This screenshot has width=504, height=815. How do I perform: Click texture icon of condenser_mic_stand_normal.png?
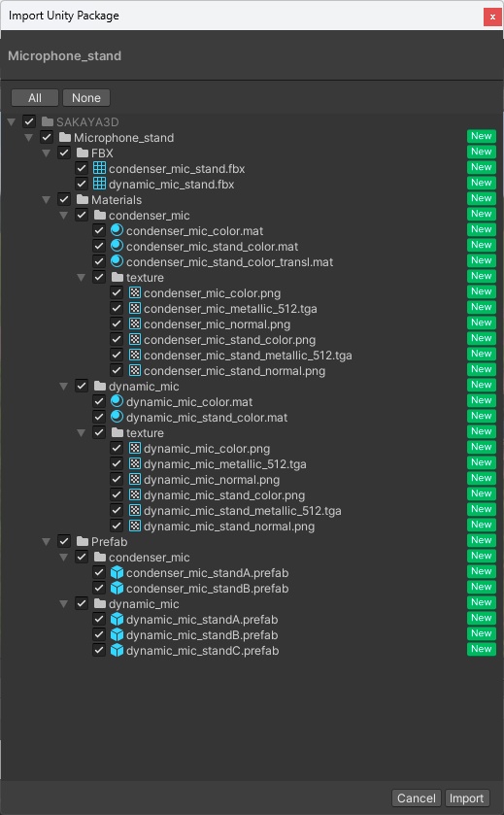[135, 371]
